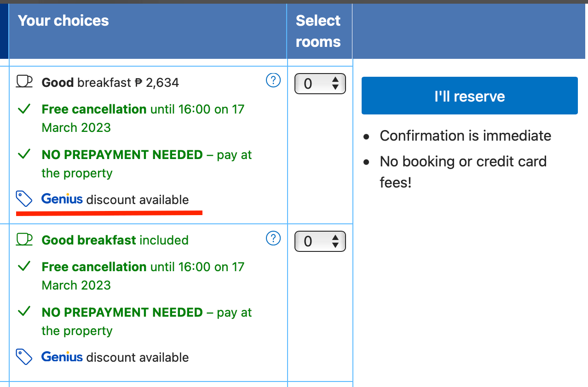Click the help icon beside Good breakfast ₱ 2,634
Image resolution: width=588 pixels, height=387 pixels.
pos(273,80)
